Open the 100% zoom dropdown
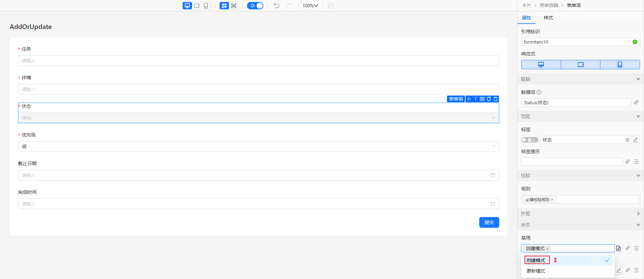Screen dimensions: 644x279 click(310, 6)
